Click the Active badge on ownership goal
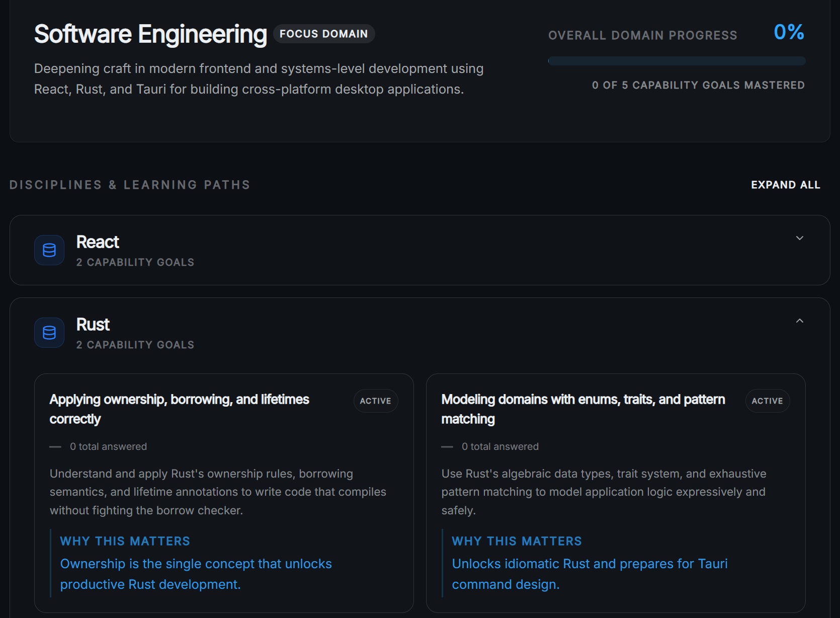The height and width of the screenshot is (618, 840). pos(376,401)
